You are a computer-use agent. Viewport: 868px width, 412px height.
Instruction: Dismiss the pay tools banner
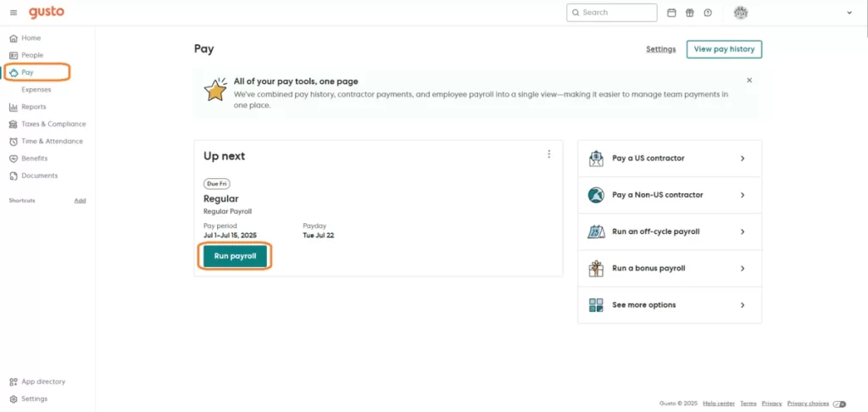point(749,81)
